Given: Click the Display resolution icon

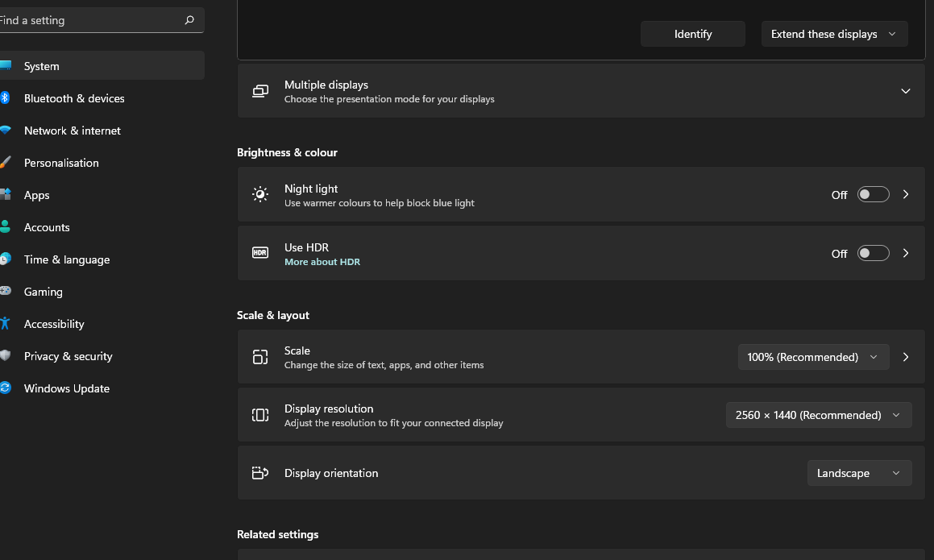Looking at the screenshot, I should pyautogui.click(x=260, y=415).
